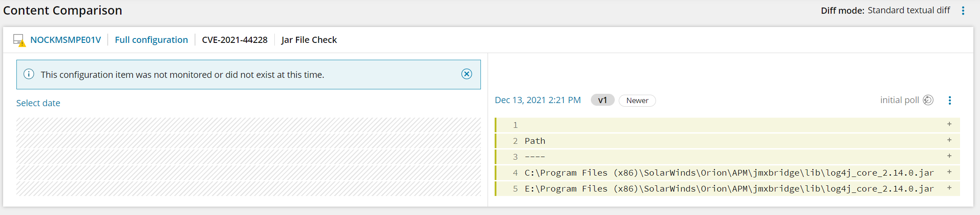980x215 pixels.
Task: Click the plus icon on line 3
Action: pyautogui.click(x=949, y=156)
